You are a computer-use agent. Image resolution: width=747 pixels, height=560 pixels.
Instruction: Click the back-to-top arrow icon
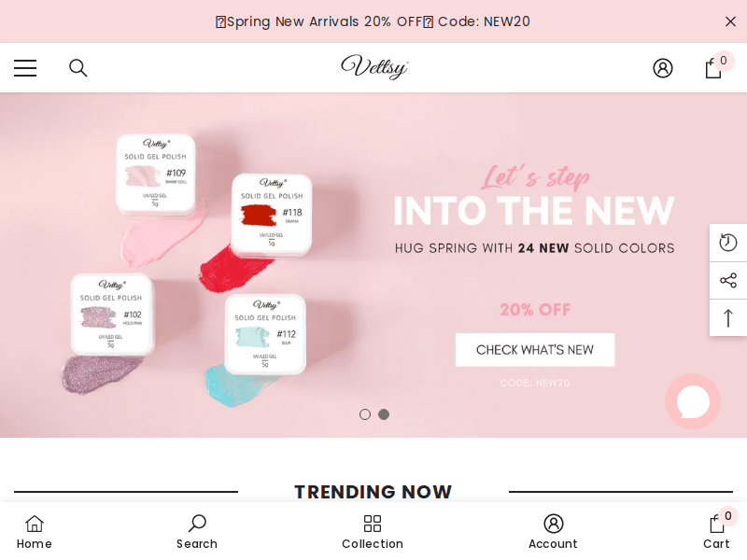click(x=728, y=317)
